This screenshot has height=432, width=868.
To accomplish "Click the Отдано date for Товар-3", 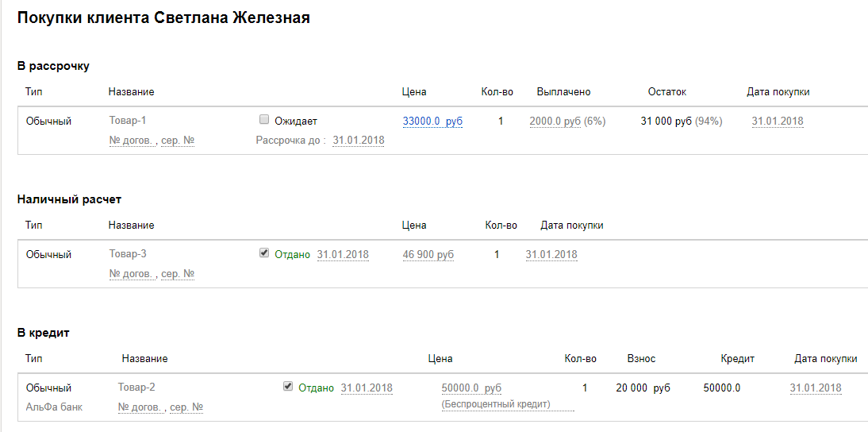I will (x=342, y=255).
